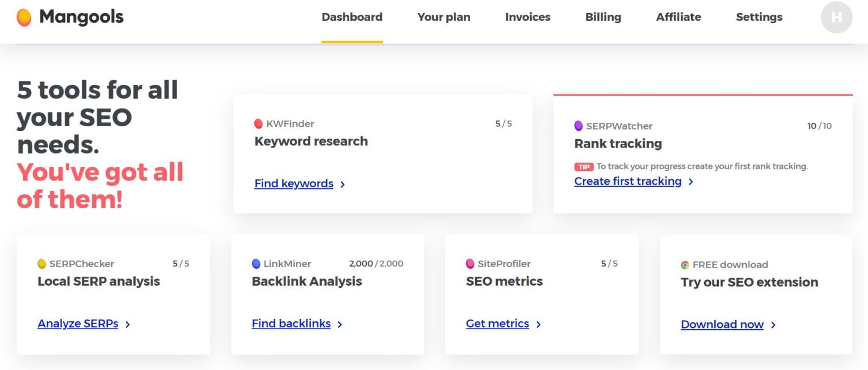Click the pink SiteProfiler icon

pyautogui.click(x=470, y=264)
